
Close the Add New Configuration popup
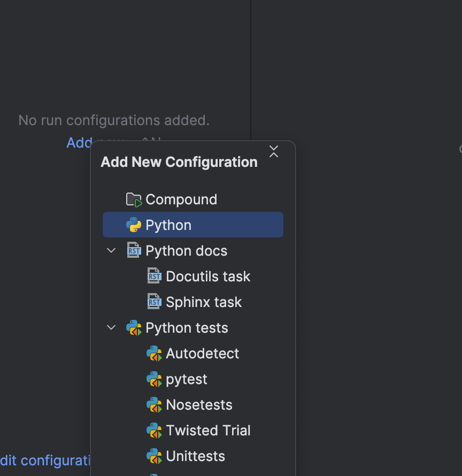pos(274,151)
